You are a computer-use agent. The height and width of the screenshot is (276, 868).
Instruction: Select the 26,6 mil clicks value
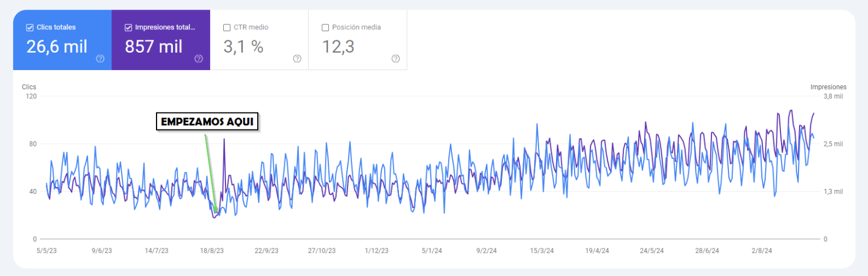57,47
